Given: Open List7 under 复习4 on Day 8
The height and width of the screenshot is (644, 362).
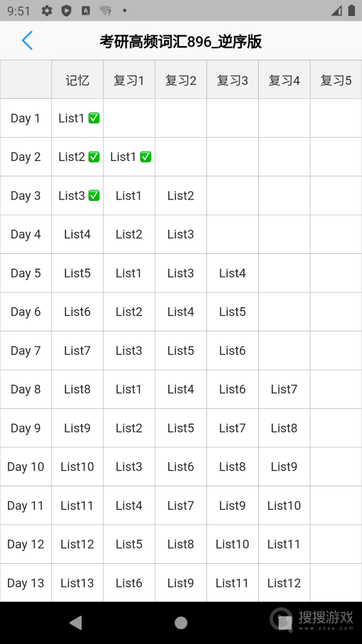Looking at the screenshot, I should [x=284, y=389].
